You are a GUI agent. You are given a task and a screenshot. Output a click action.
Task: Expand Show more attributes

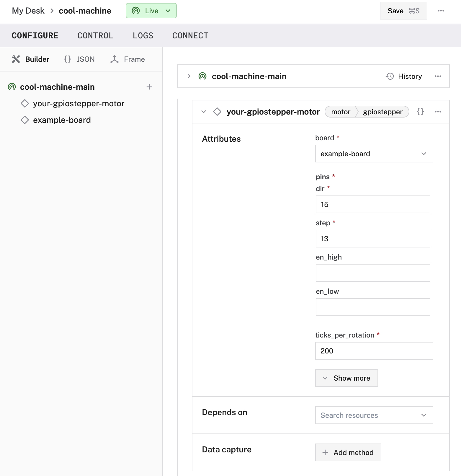click(x=346, y=378)
